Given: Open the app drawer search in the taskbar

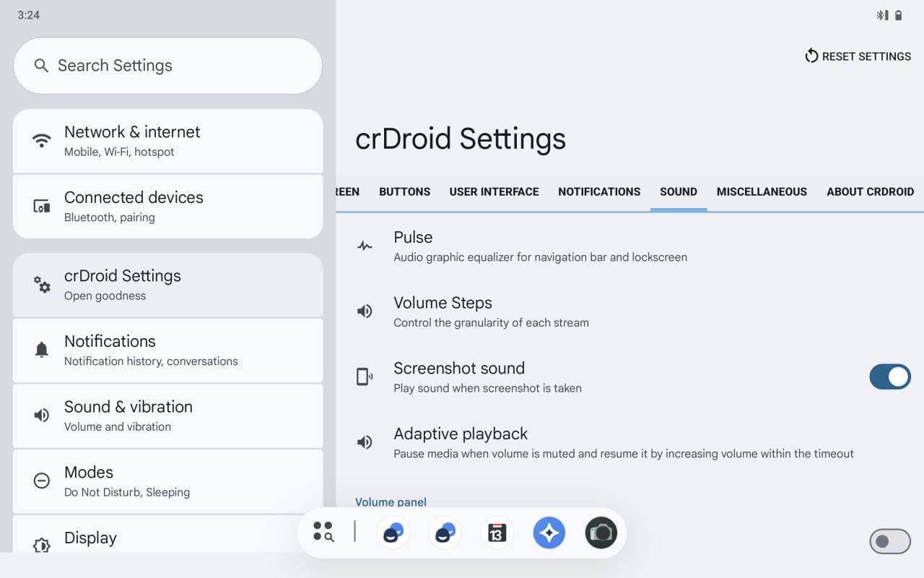Looking at the screenshot, I should click(x=323, y=532).
